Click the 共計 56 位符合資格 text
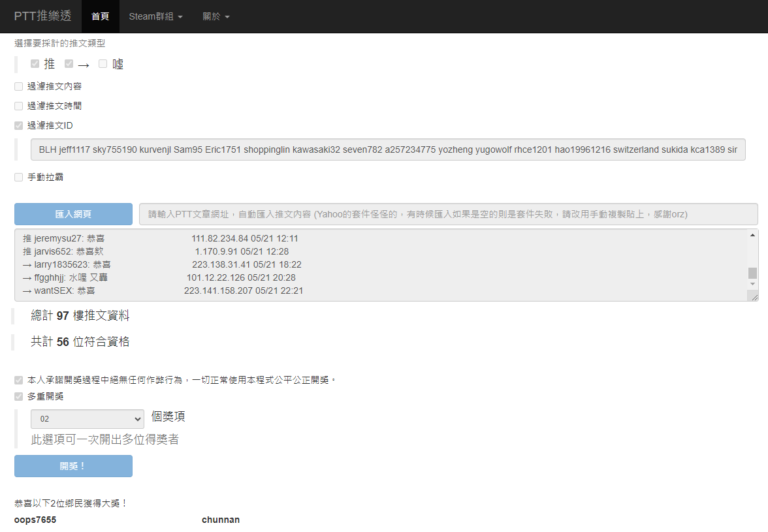This screenshot has height=532, width=768. [80, 341]
